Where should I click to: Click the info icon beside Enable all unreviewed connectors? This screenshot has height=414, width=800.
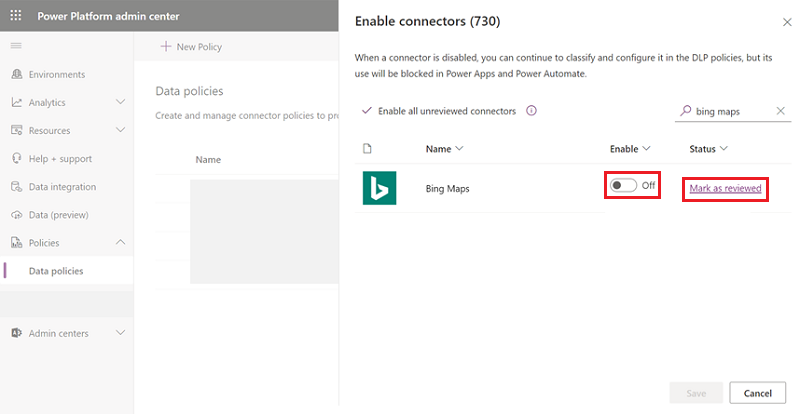click(x=531, y=111)
